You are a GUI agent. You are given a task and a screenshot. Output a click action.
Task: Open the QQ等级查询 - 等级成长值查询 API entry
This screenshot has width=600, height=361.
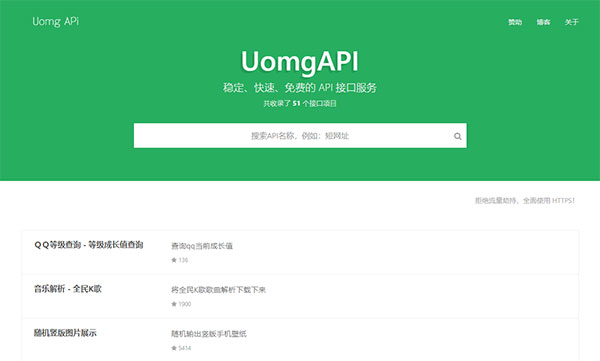(x=89, y=245)
